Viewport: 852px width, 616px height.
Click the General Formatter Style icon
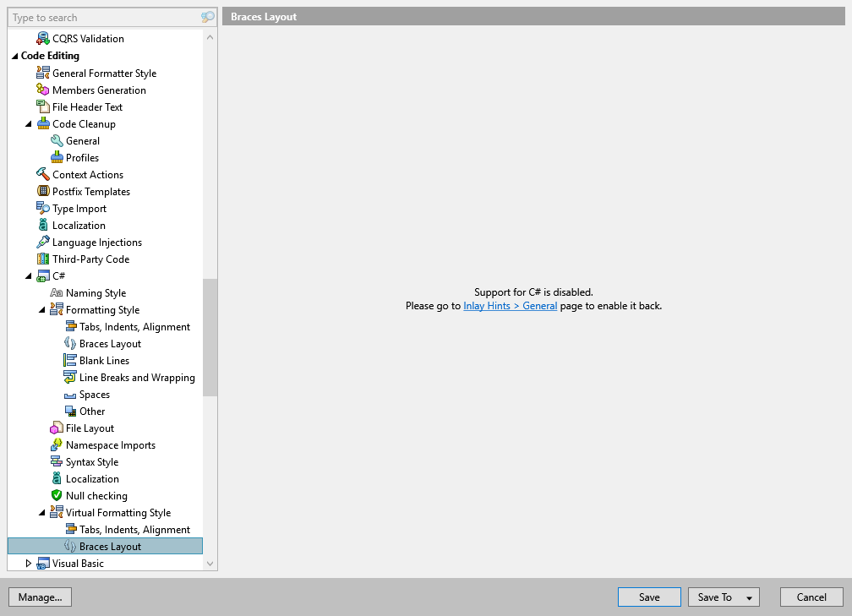pyautogui.click(x=44, y=73)
